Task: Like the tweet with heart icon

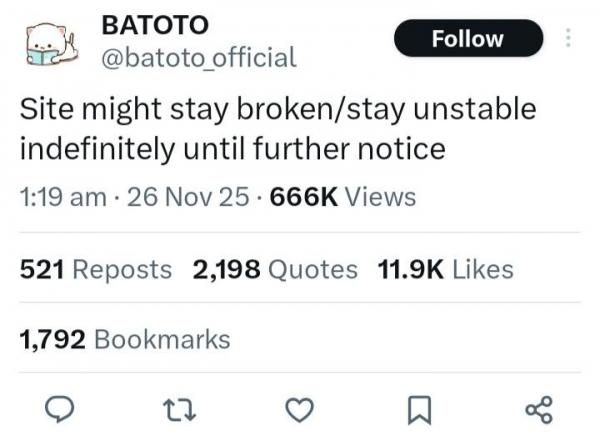Action: pyautogui.click(x=300, y=410)
